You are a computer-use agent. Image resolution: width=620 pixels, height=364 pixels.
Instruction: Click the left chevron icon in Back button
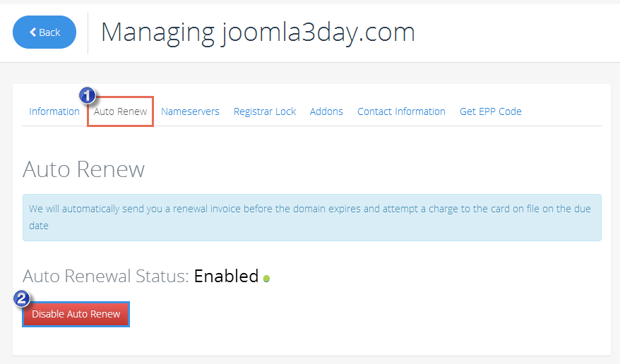(33, 32)
